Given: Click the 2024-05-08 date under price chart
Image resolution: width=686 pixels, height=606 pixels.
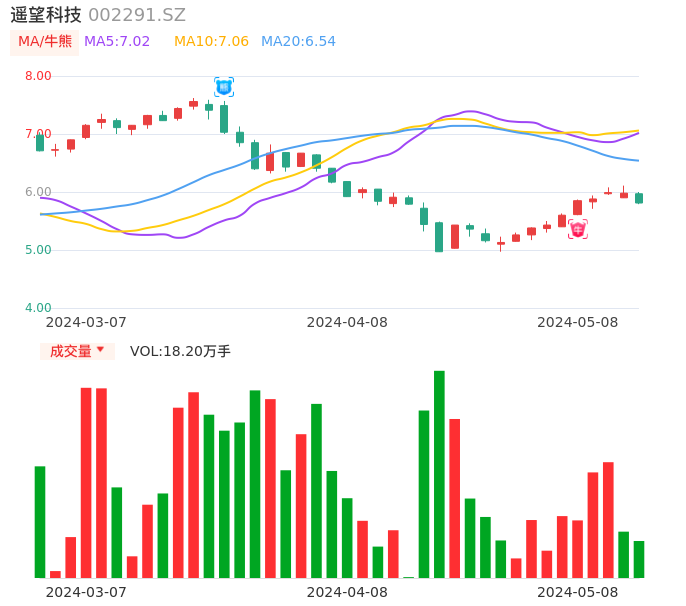Looking at the screenshot, I should [577, 322].
